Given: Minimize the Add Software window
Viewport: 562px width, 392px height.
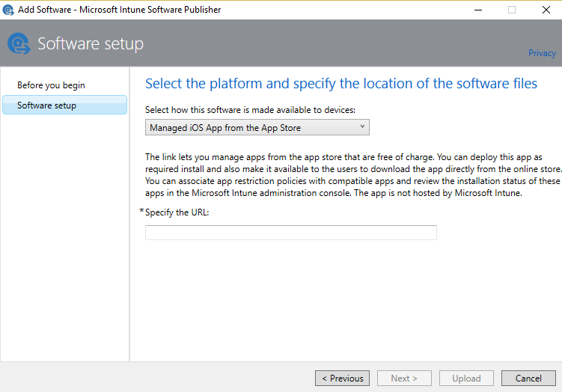Looking at the screenshot, I should pos(477,10).
